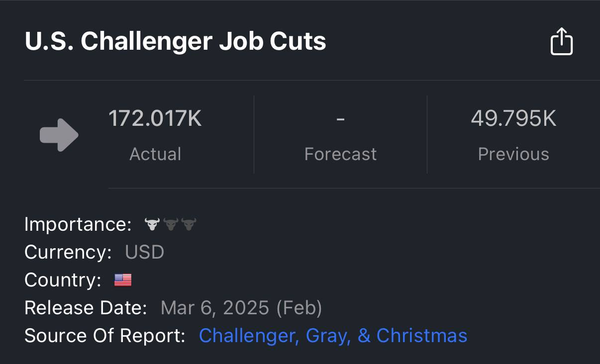Tap the share icon

562,41
